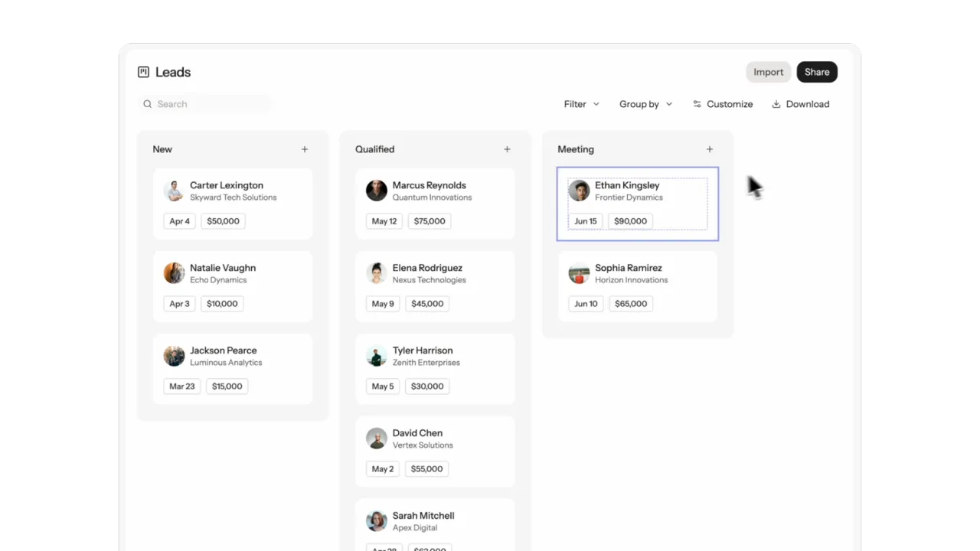Add a card to the Qualified column
This screenshot has width=980, height=551.
point(507,149)
